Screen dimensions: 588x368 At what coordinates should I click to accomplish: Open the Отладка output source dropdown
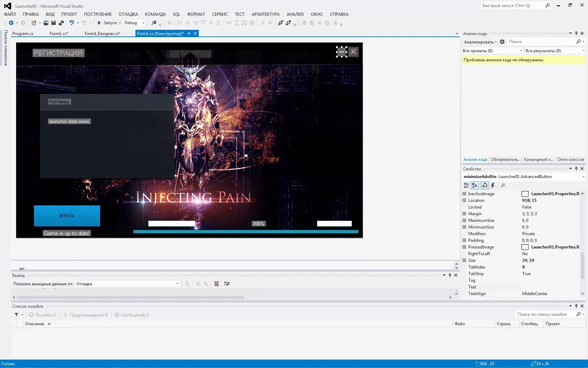(x=177, y=284)
